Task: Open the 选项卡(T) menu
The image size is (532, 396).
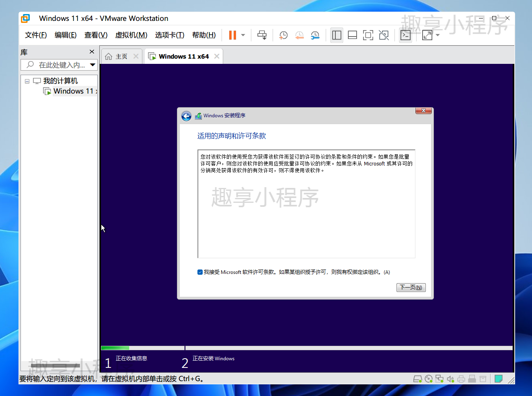Action: point(170,35)
